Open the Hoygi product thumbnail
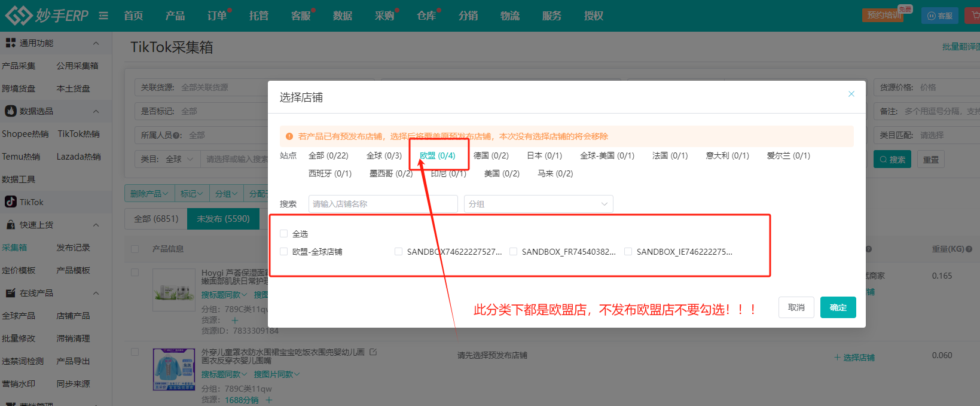 (x=174, y=290)
